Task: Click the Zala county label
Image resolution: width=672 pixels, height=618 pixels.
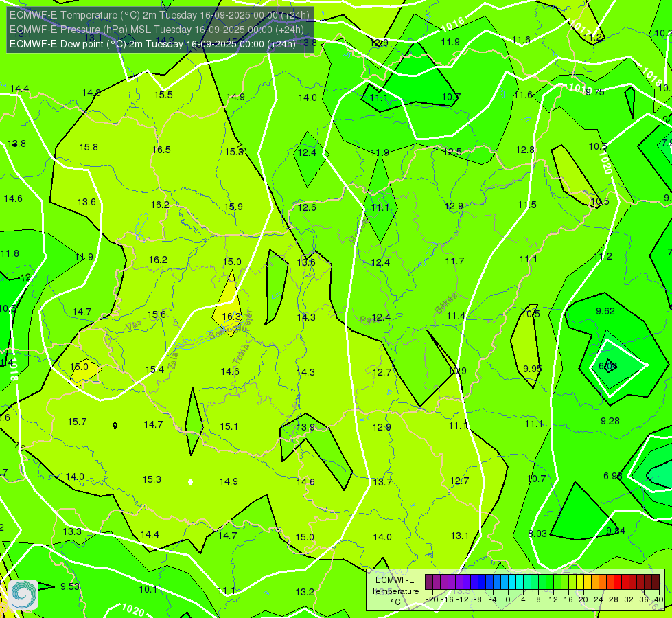Action: coord(173,360)
